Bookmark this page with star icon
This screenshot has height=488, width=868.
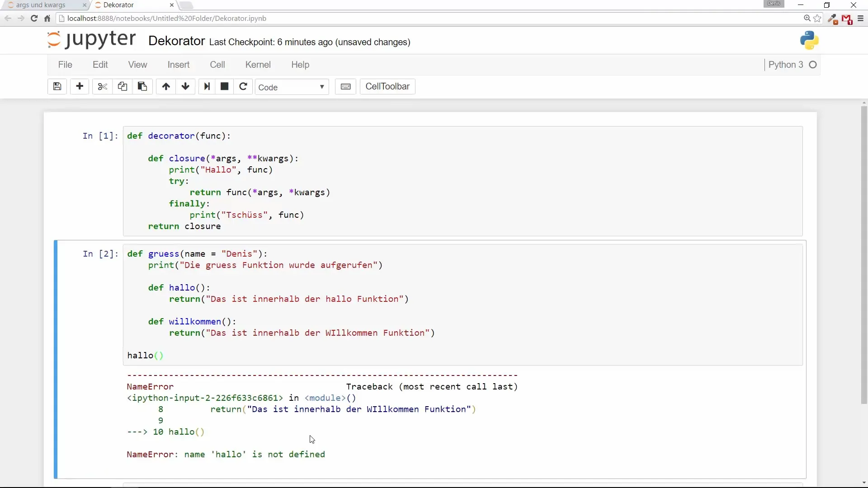coord(817,19)
